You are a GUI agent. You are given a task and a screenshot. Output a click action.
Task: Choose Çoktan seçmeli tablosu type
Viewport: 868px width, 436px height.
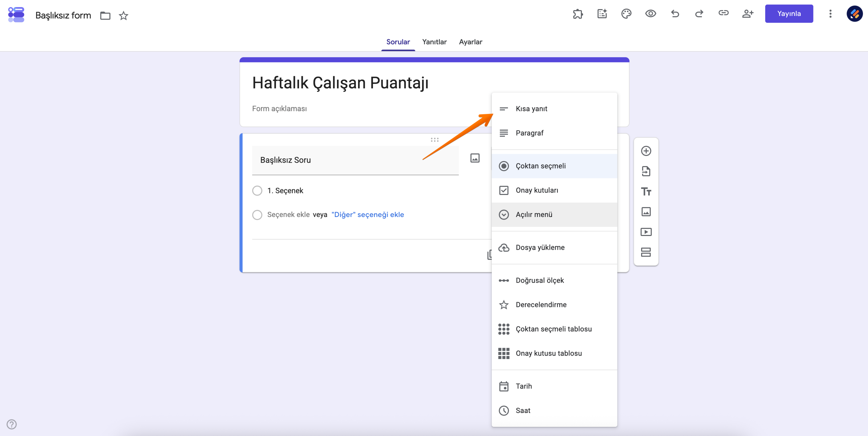coord(554,329)
